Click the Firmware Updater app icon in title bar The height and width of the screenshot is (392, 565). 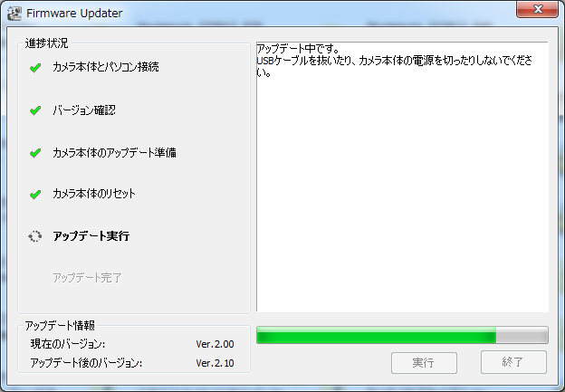tap(14, 14)
